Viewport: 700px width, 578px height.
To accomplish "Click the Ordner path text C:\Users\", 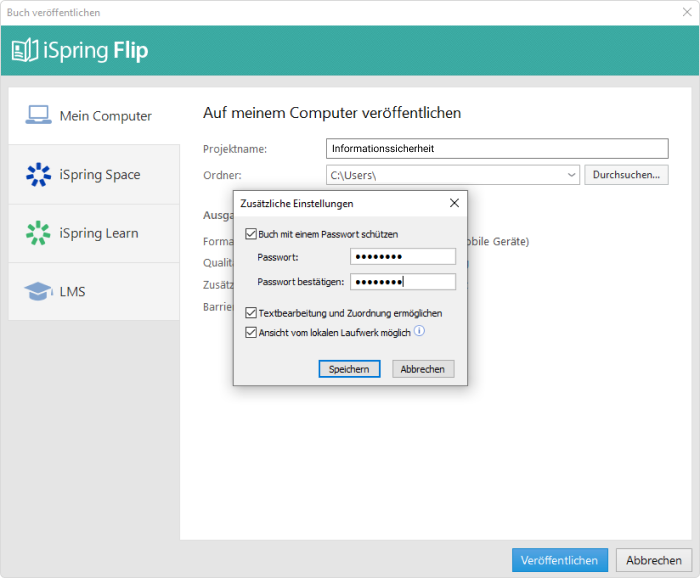I will click(353, 175).
